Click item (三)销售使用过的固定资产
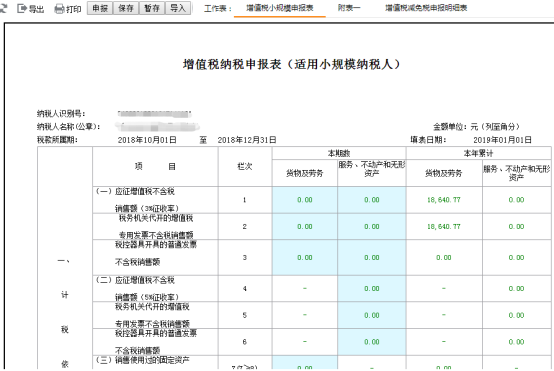This screenshot has width=554, height=371. (143, 360)
